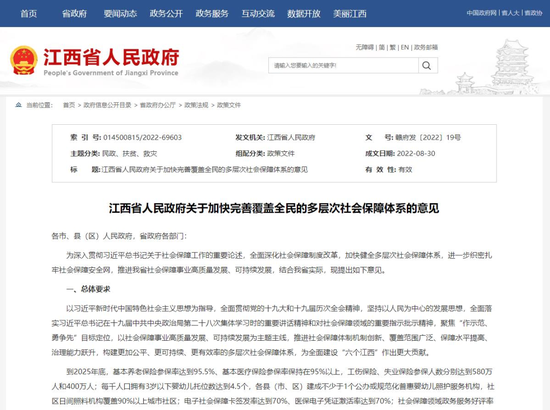This screenshot has height=410, width=550.
Task: Click the bold article headline
Action: pos(274,208)
